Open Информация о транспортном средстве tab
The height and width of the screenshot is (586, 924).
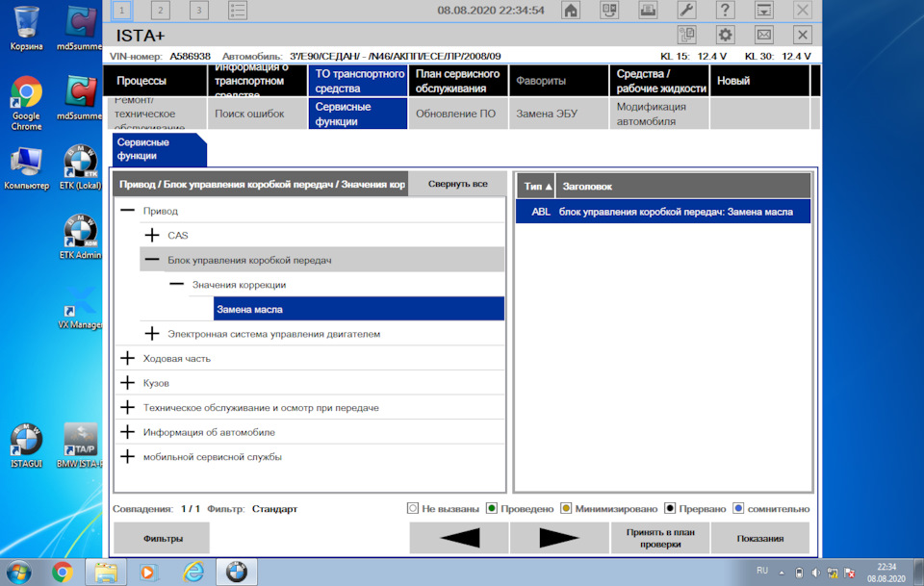point(257,81)
